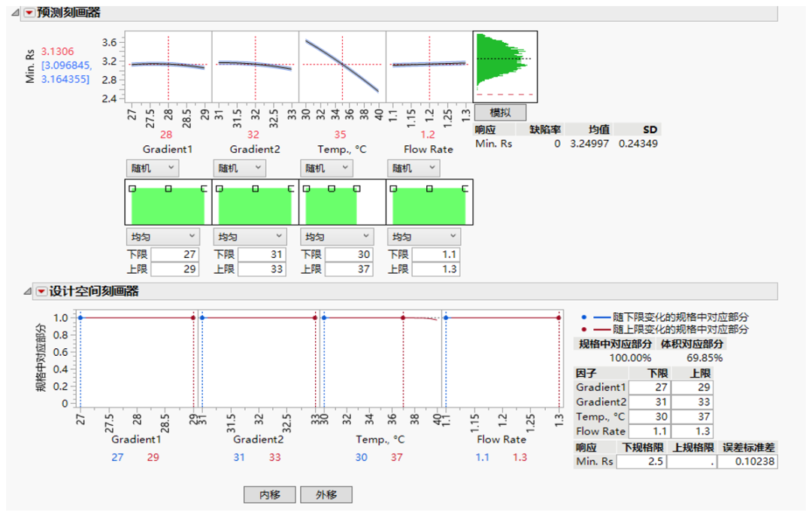
Task: Click the Temp. 上限 field showing 37
Action: 349,269
